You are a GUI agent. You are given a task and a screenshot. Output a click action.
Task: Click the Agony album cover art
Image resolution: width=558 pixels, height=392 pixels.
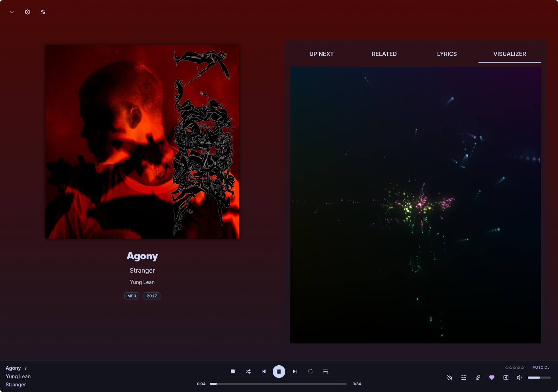(142, 142)
